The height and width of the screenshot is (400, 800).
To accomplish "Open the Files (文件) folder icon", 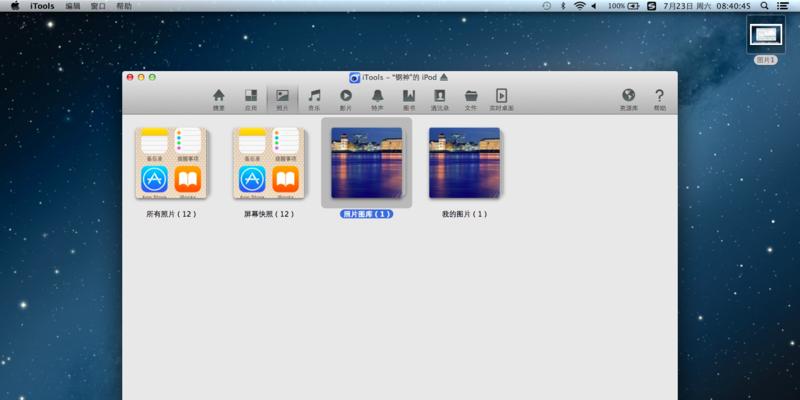I will point(470,97).
